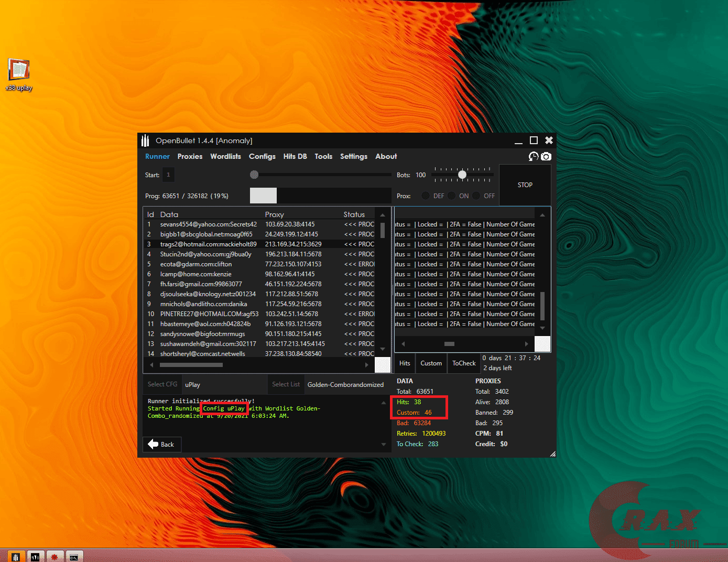The height and width of the screenshot is (562, 728).
Task: Open the Select CFG picker
Action: click(161, 384)
